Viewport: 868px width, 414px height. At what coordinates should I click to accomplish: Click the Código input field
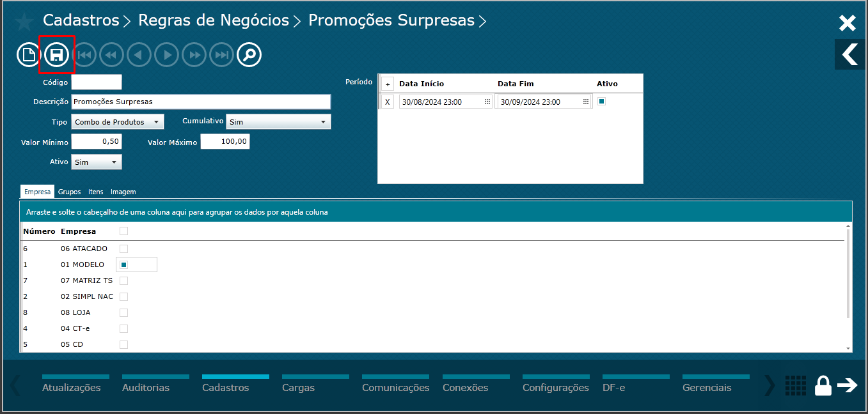click(x=97, y=82)
